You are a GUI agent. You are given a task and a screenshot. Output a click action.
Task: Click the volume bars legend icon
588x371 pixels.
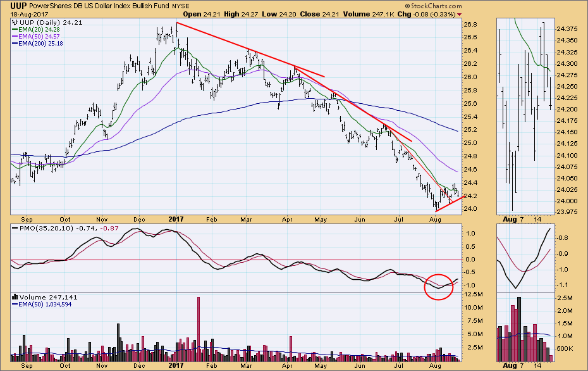coord(15,296)
